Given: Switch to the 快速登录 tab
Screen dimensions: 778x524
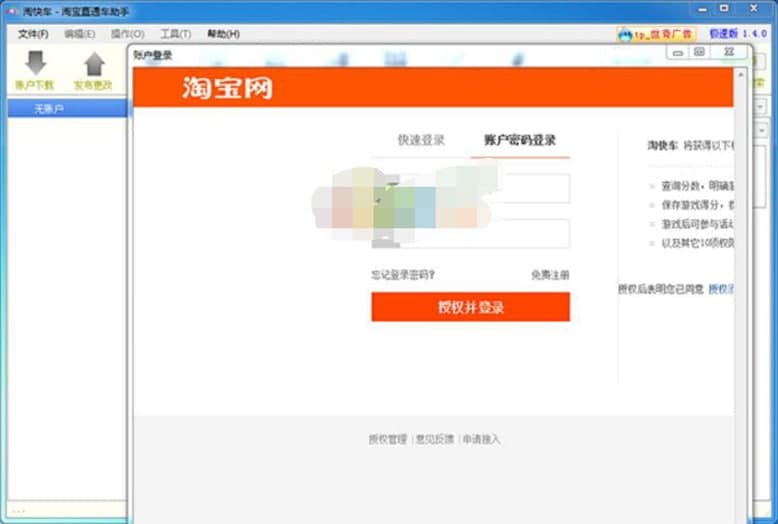Looking at the screenshot, I should [421, 140].
